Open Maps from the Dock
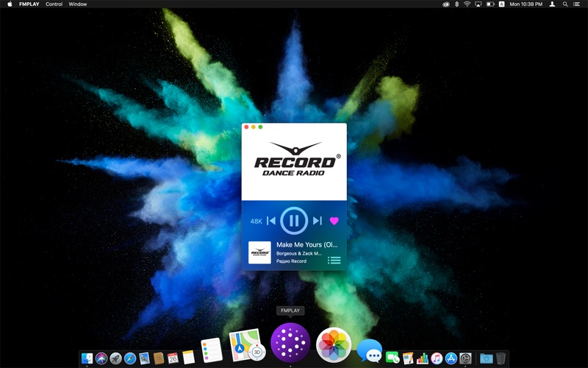 click(x=246, y=345)
